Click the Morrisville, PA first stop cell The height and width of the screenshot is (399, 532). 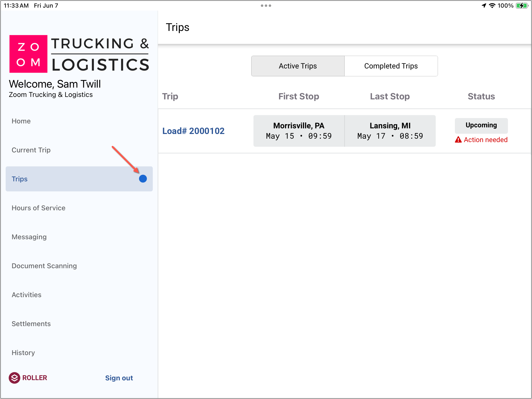(x=299, y=131)
